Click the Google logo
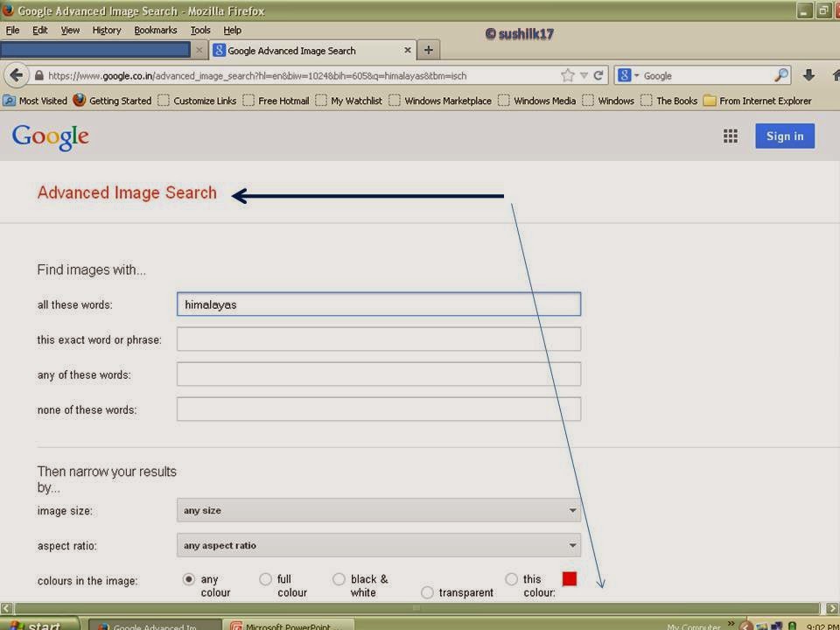Viewport: 840px width, 630px height. [x=51, y=136]
